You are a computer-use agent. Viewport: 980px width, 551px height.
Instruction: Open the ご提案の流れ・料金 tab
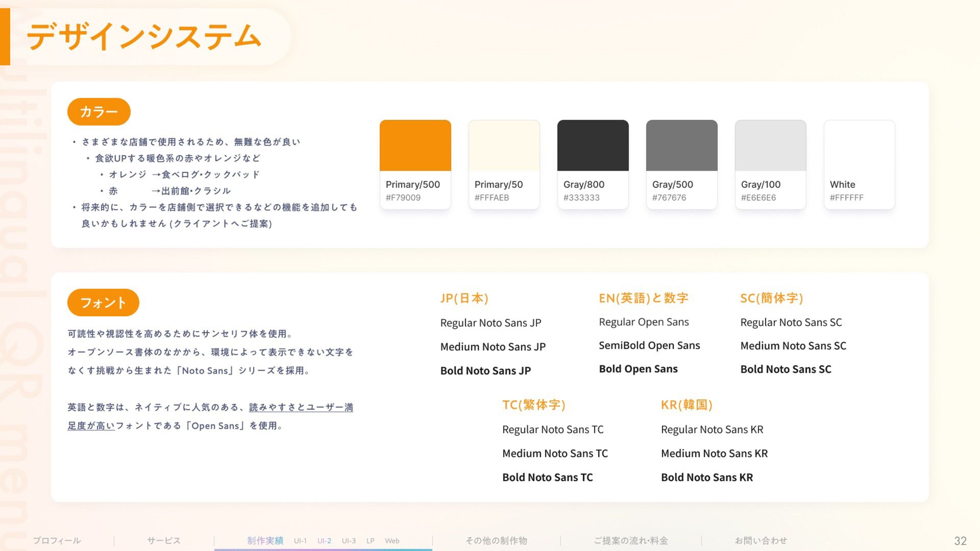click(x=631, y=540)
